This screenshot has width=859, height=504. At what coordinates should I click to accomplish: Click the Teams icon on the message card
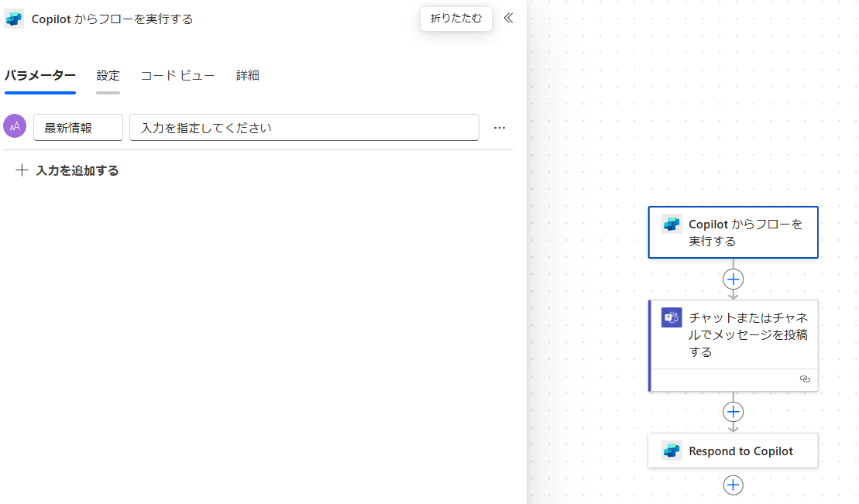point(672,317)
